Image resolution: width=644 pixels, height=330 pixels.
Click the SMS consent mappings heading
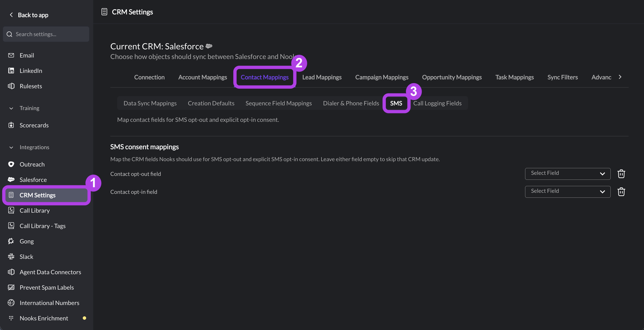pos(145,147)
